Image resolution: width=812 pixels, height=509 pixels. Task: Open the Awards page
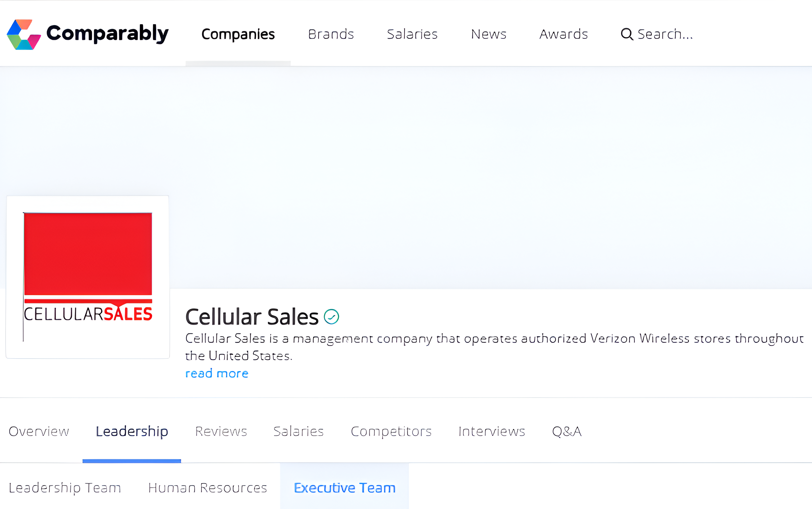pyautogui.click(x=564, y=34)
